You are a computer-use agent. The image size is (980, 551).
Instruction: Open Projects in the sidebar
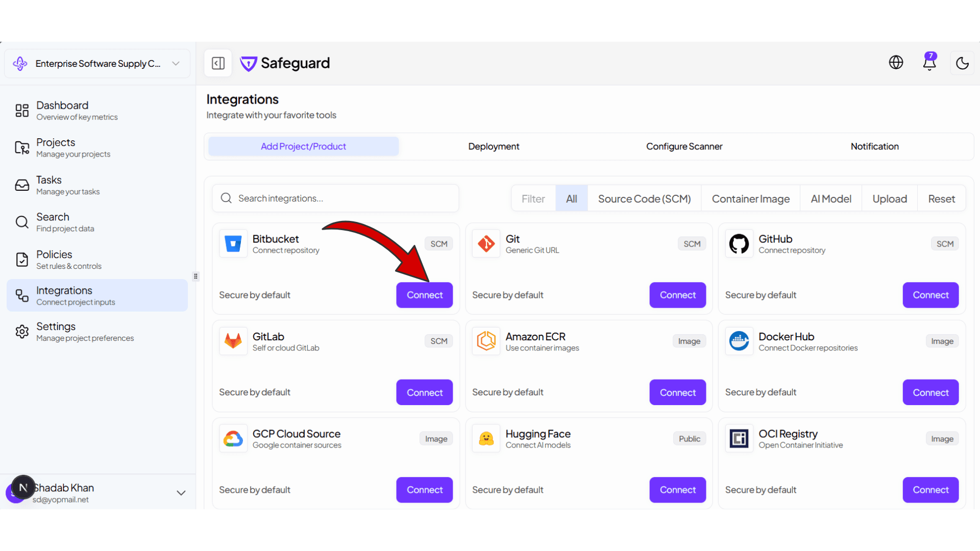(x=97, y=147)
